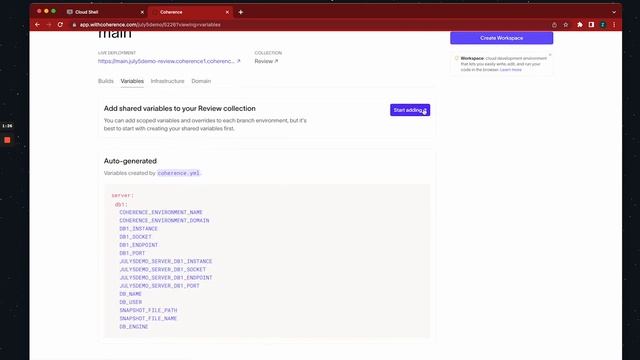Open the Chrome profile avatar
Screen dimensions: 640x360
[x=602, y=25]
